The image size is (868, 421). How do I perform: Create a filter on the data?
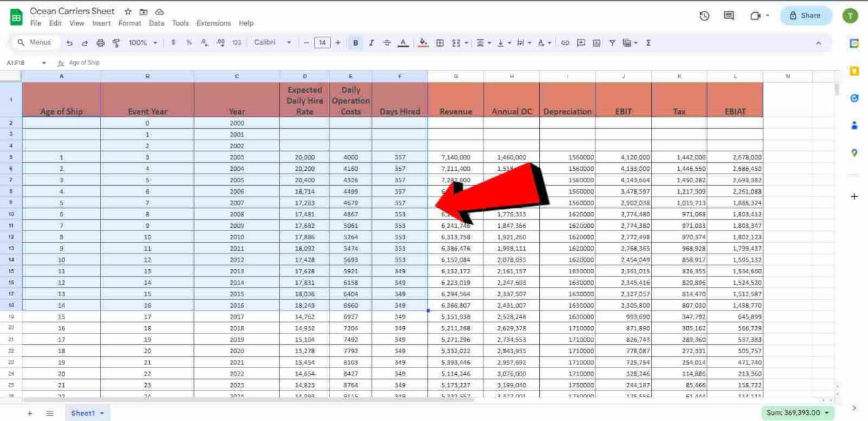612,42
